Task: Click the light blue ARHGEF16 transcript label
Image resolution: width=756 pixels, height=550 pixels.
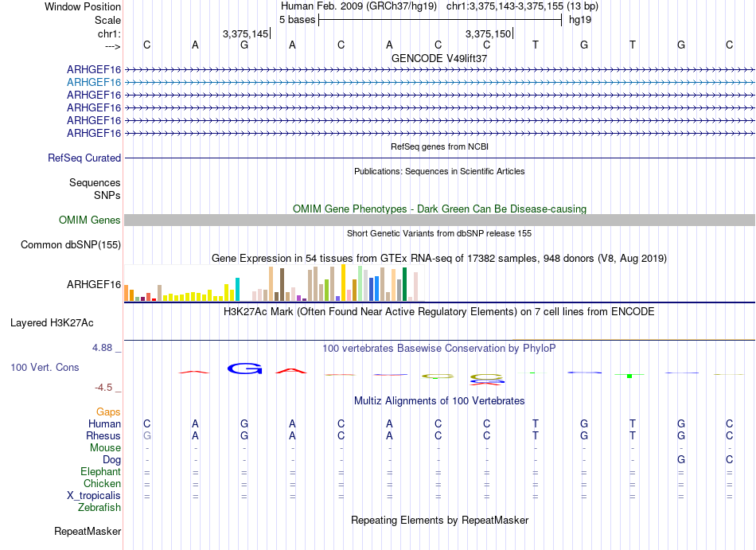Action: [x=94, y=83]
